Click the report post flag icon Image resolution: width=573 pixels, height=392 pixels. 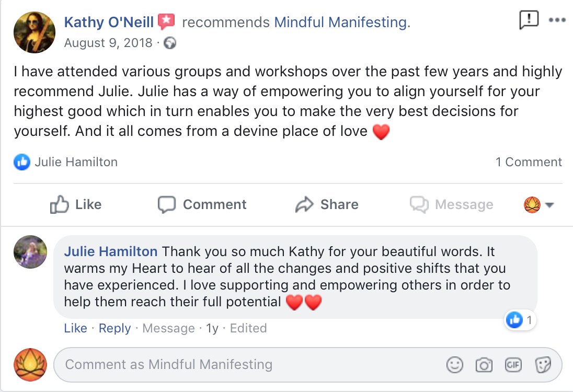tap(529, 20)
